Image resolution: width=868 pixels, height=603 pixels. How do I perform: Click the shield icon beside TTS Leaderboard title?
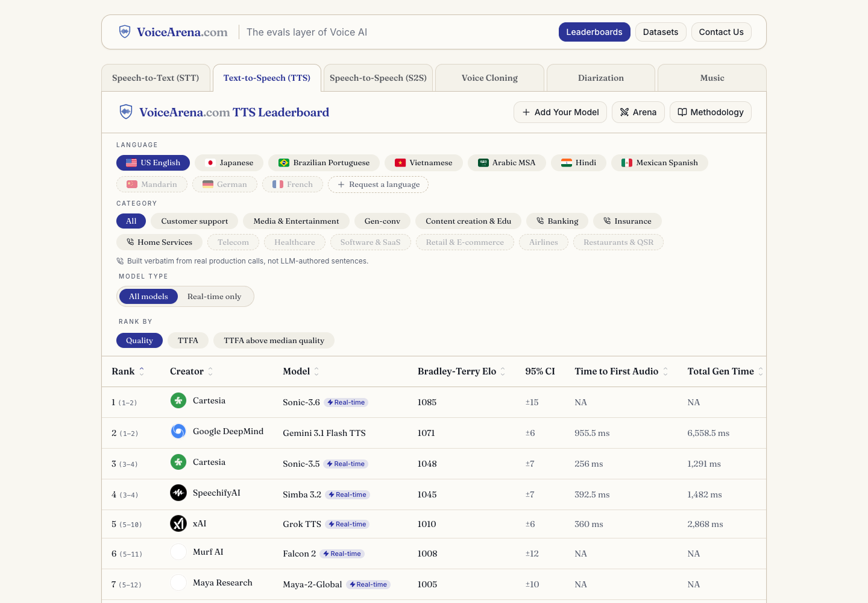point(126,112)
